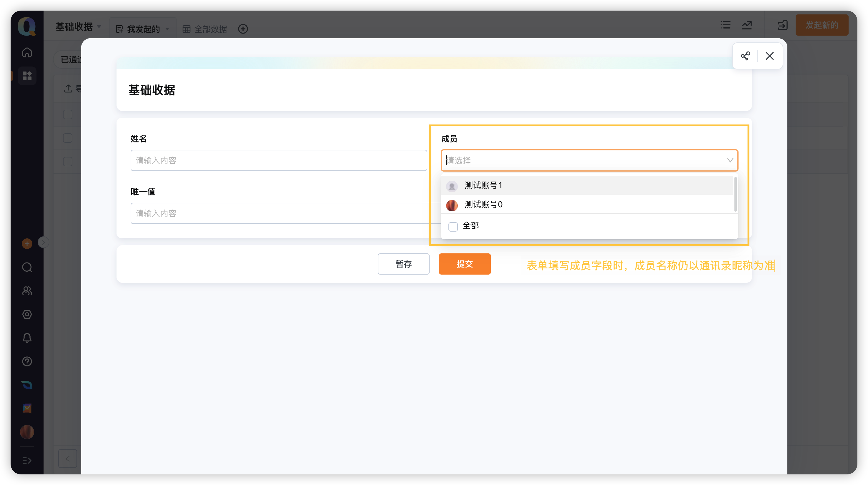Click the export upload icon behind dialog

(68, 89)
